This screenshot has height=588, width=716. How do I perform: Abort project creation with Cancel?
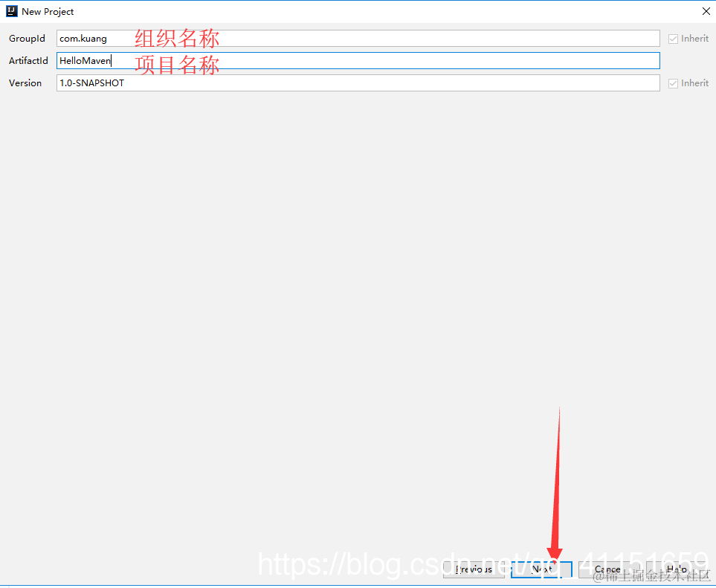[x=609, y=569]
